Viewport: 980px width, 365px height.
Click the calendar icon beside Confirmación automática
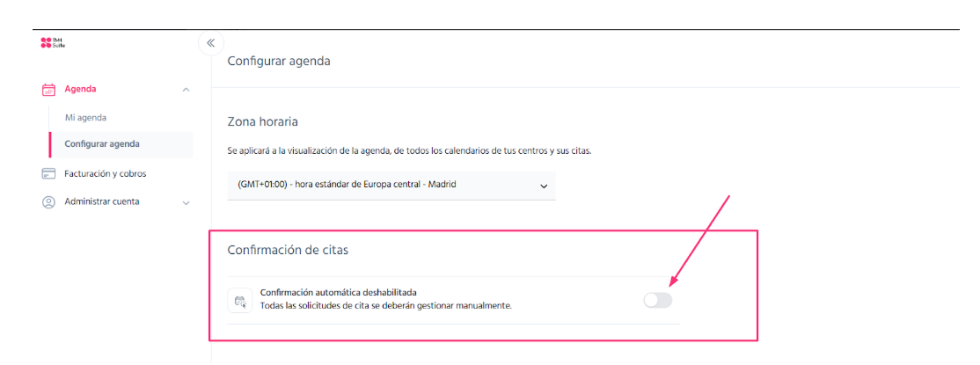240,301
